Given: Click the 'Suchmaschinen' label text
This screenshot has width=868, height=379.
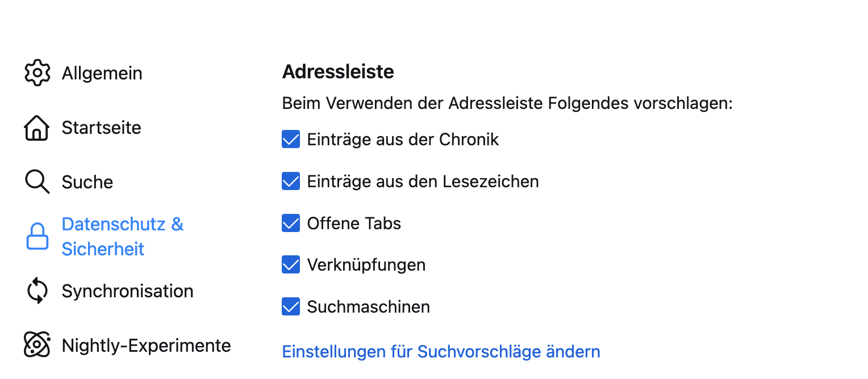Looking at the screenshot, I should (x=368, y=307).
